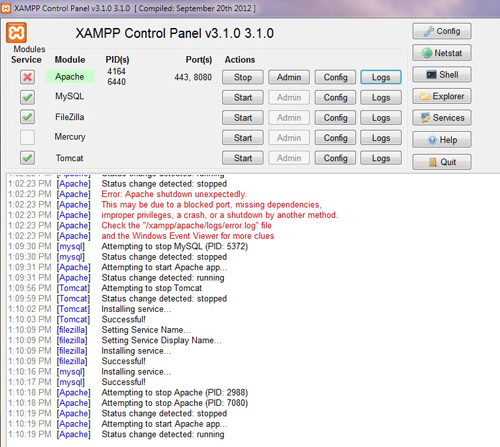Screen dimensions: 500x447
Task: Click log line 'Error: Apache shutdown unexpectedly.'
Action: click(174, 194)
